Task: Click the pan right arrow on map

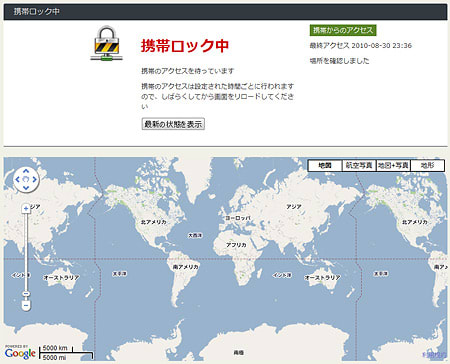Action: (35, 179)
